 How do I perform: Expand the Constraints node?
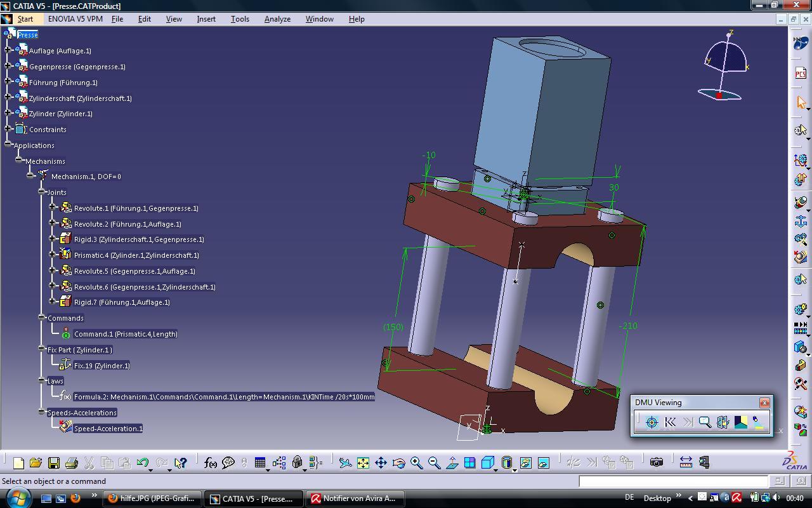tap(8, 129)
